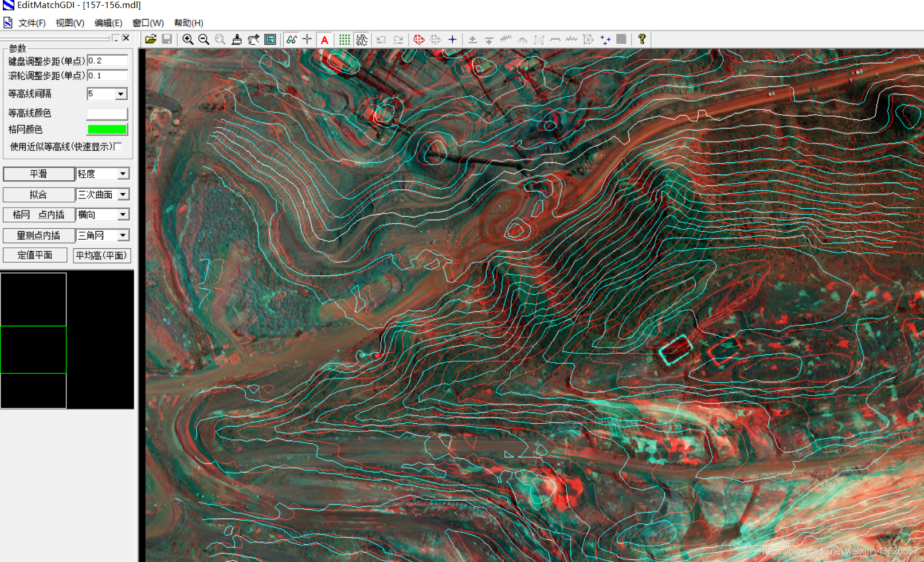
Task: Open the fitting type dropdown 三次曲面
Action: coord(123,195)
